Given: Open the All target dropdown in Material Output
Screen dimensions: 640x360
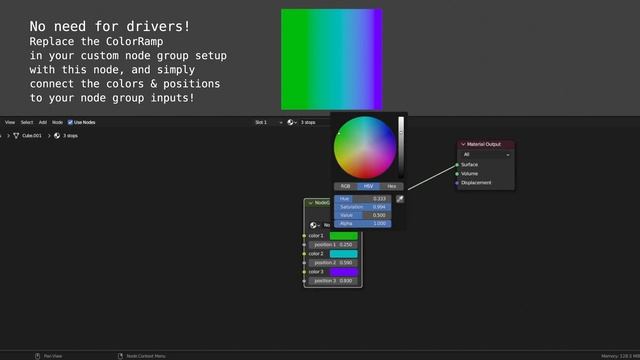Looking at the screenshot, I should pos(486,155).
